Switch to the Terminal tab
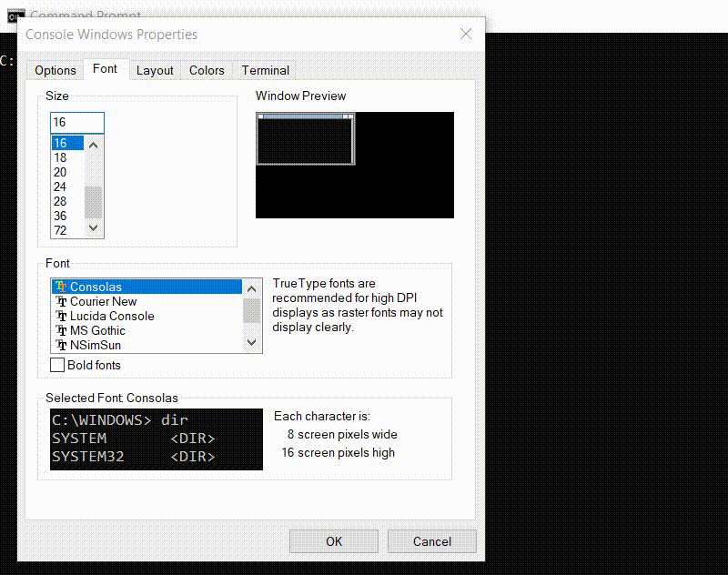The width and height of the screenshot is (728, 575). (264, 70)
